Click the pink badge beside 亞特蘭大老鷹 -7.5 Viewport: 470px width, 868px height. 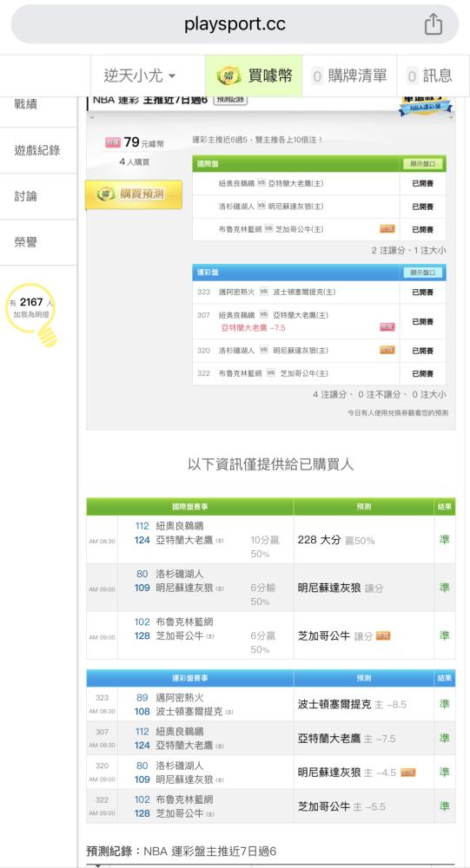387,327
